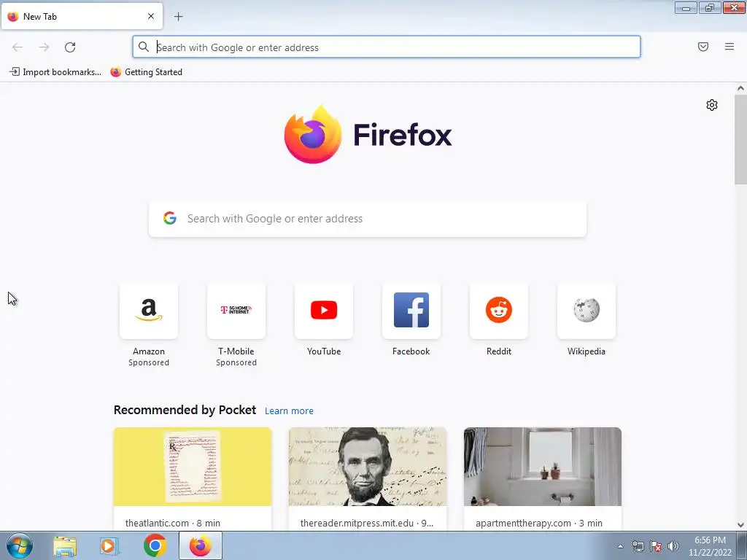
Task: Open the Save to Pocket button
Action: (703, 47)
